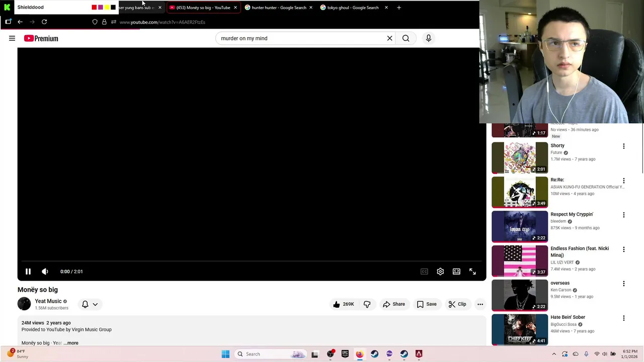Play the Re:Re: video thumbnail
This screenshot has width=644, height=362.
click(x=520, y=192)
